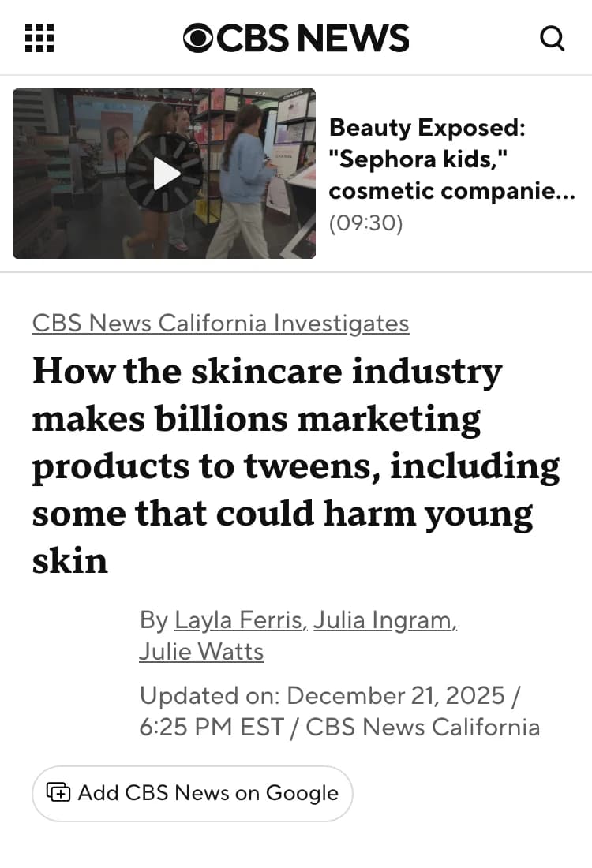
Task: Open the skincare industry article headline
Action: point(294,466)
